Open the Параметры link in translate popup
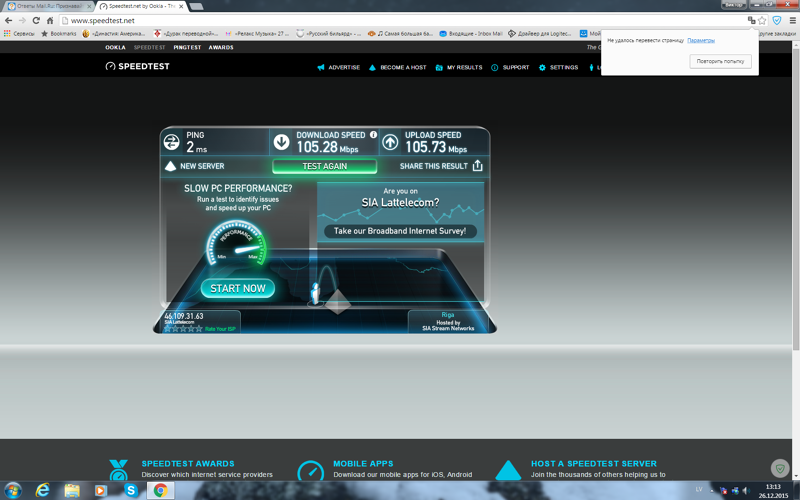 click(x=701, y=40)
